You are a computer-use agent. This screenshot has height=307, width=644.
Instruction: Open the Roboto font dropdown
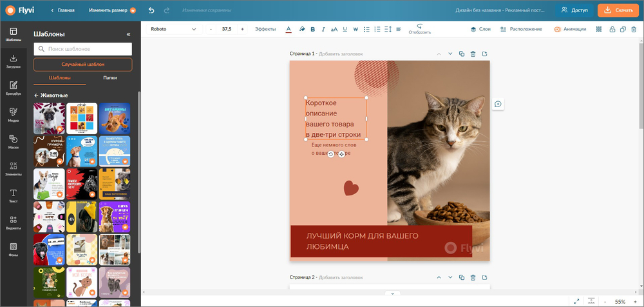[x=173, y=29]
